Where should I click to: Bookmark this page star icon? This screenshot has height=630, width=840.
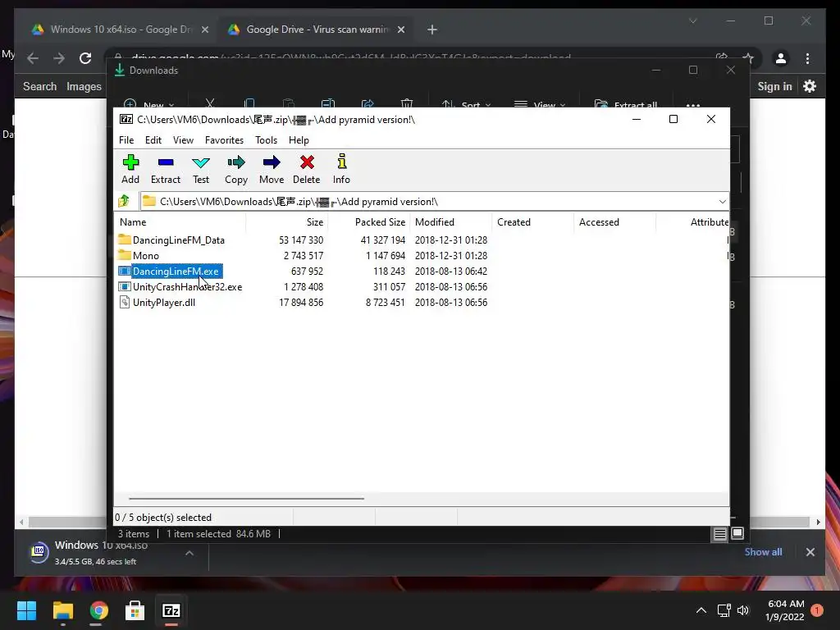(x=748, y=58)
